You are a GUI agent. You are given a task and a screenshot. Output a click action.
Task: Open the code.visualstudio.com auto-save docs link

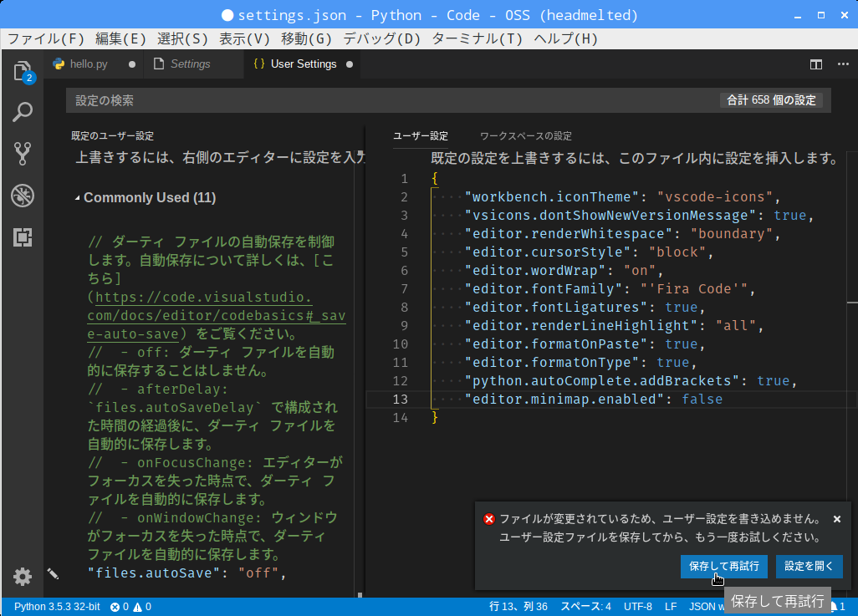click(x=217, y=316)
